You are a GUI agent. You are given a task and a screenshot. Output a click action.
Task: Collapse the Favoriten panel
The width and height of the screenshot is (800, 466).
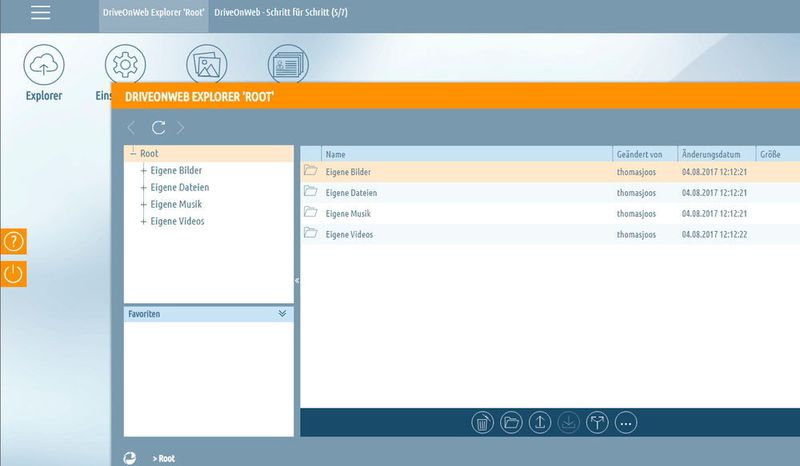(282, 314)
